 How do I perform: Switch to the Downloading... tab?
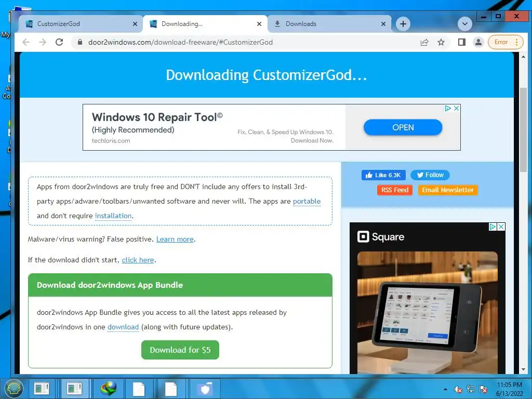(x=205, y=24)
